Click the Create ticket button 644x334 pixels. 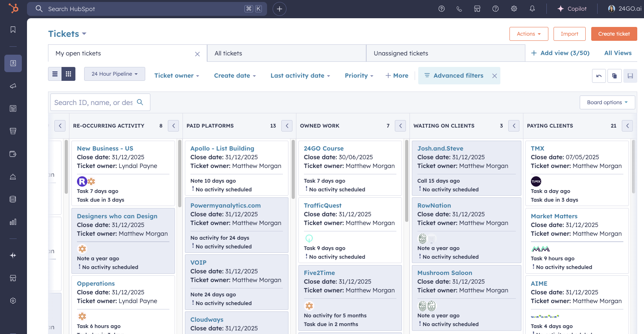coord(614,34)
